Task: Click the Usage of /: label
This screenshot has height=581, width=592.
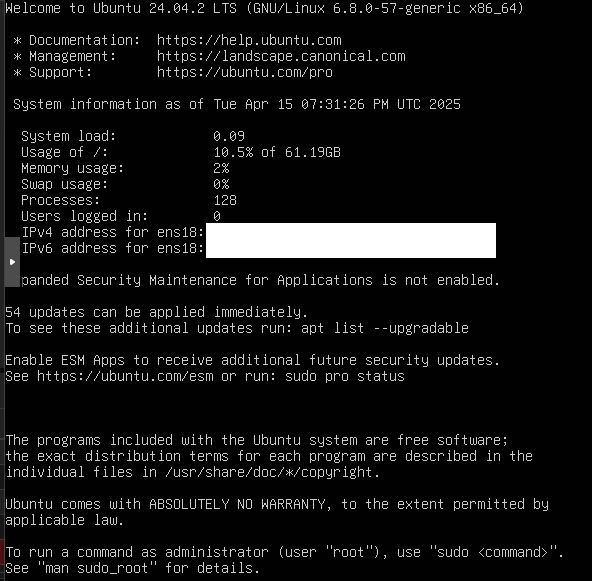Action: [64, 152]
